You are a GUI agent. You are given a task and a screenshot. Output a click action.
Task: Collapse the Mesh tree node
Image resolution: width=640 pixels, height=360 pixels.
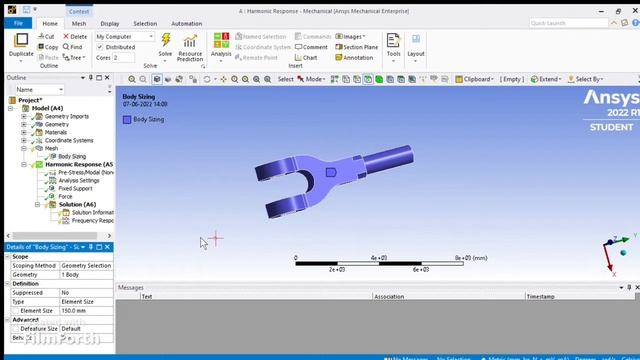[x=24, y=148]
